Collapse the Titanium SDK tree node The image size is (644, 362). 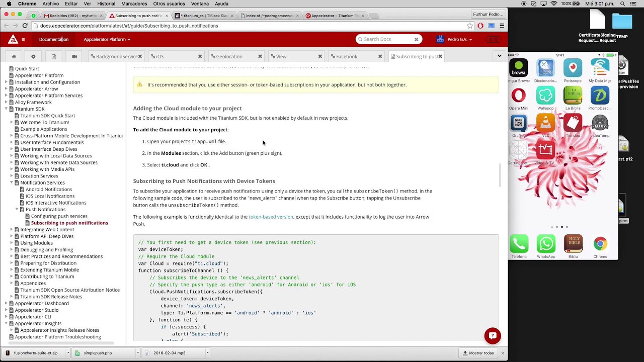tap(7, 109)
